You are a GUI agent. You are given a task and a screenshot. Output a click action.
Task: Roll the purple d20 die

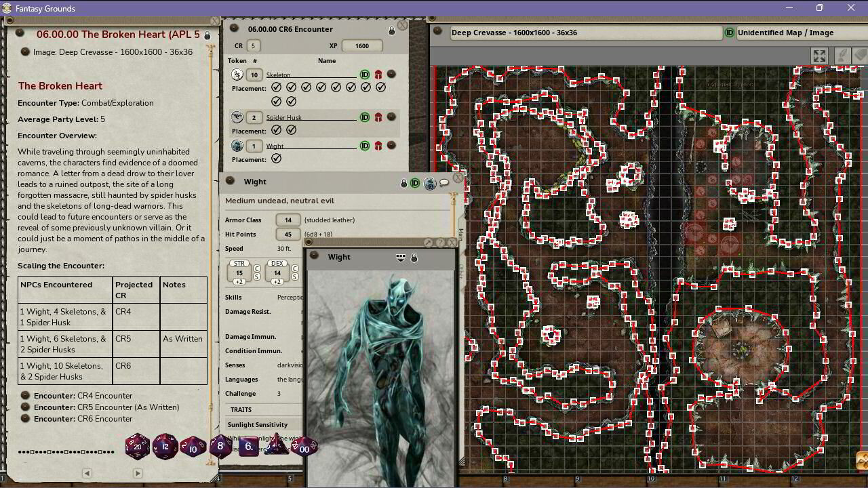[137, 447]
